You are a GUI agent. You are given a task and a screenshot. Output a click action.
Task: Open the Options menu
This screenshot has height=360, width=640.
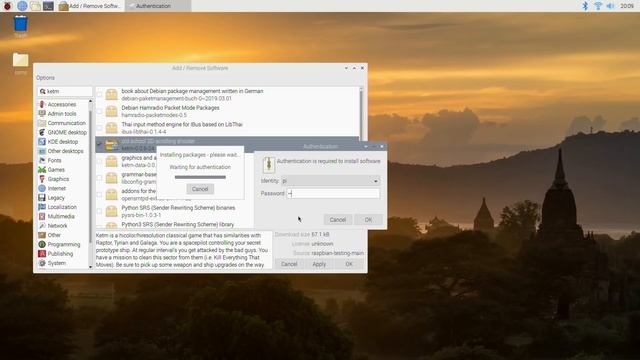pos(45,78)
